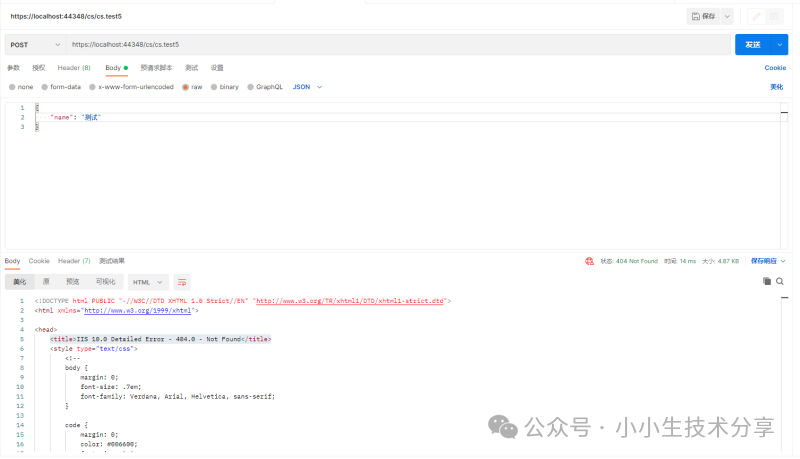This screenshot has width=800, height=459.
Task: Click the globe network icon near status
Action: point(591,261)
